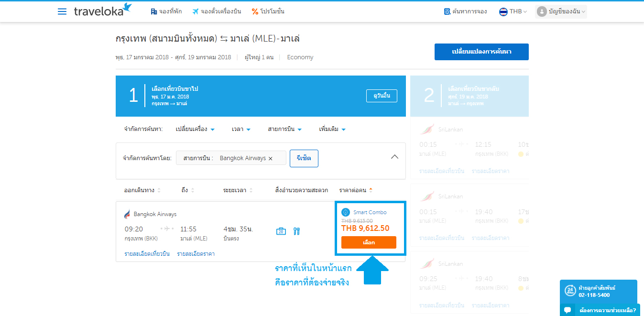Open รายละเอียดราคา link for Bangkok Airways
The image size is (644, 316).
click(196, 254)
